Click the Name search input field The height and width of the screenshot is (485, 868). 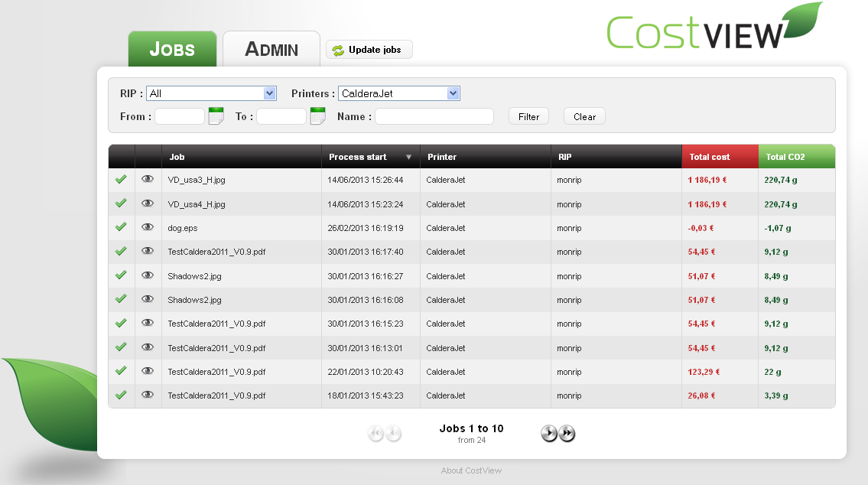coord(434,116)
